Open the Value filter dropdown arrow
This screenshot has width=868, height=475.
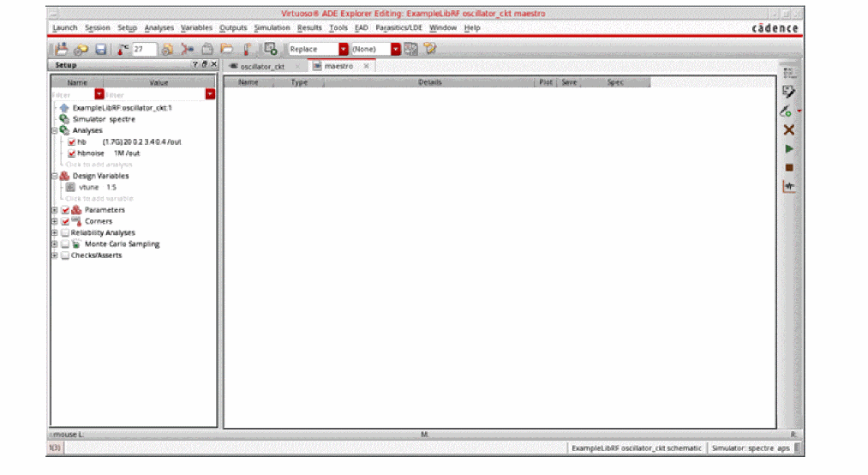(210, 94)
